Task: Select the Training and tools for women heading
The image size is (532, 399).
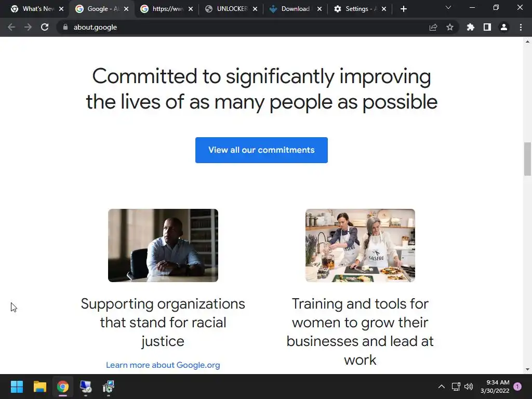Action: (x=361, y=332)
